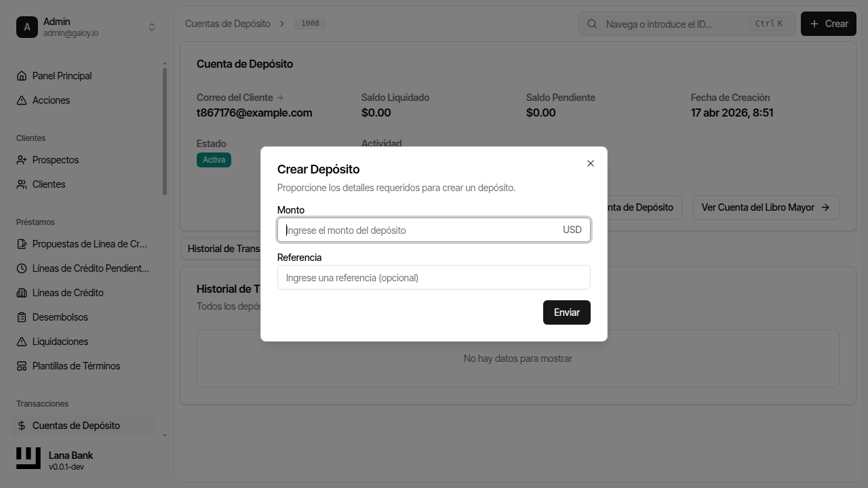
Task: Click the Lana Bank logo
Action: tap(28, 457)
